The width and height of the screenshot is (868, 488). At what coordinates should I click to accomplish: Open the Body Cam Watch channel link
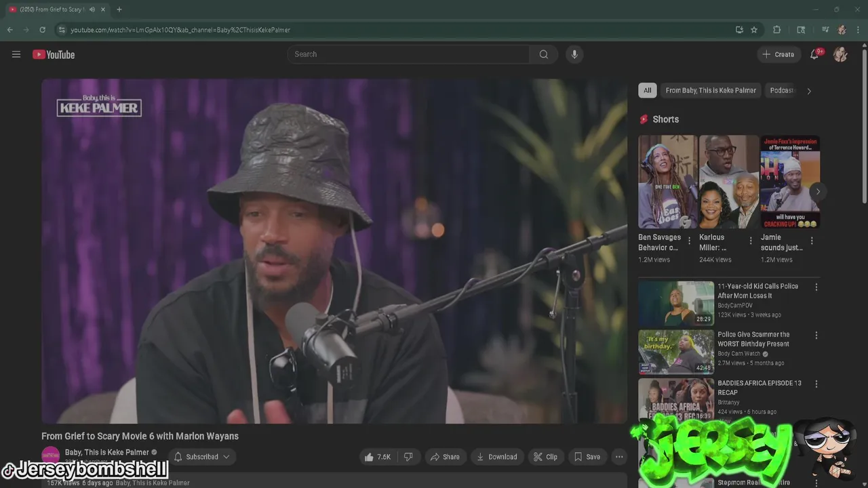click(x=739, y=354)
